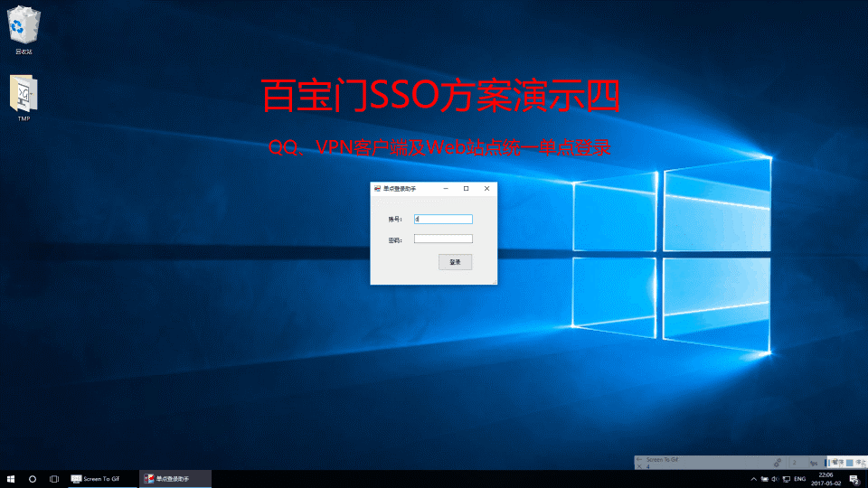This screenshot has height=488, width=868.
Task: Click the fps value box in recorder
Action: point(797,463)
